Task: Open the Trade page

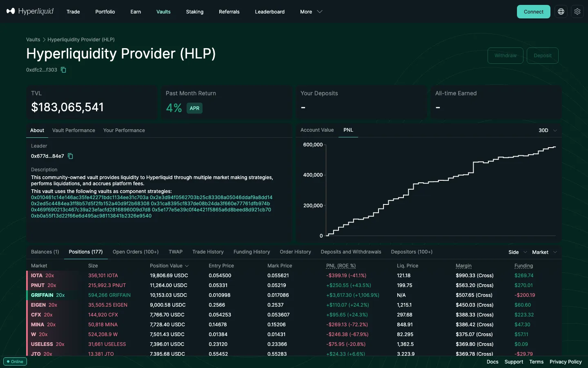Action: pos(73,12)
